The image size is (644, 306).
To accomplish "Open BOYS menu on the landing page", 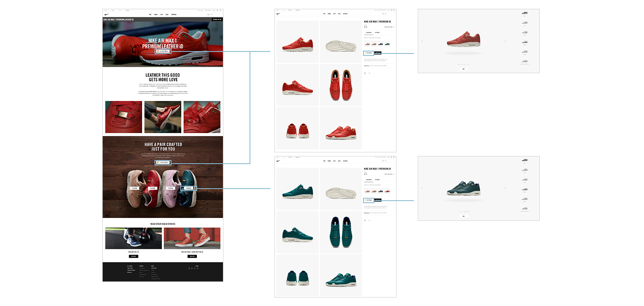I will click(x=162, y=14).
